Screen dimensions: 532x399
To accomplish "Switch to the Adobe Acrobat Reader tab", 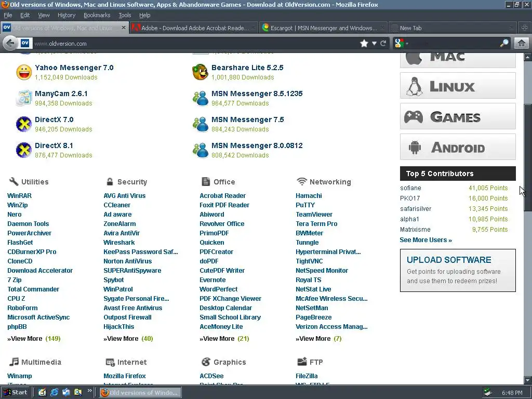I will [194, 28].
